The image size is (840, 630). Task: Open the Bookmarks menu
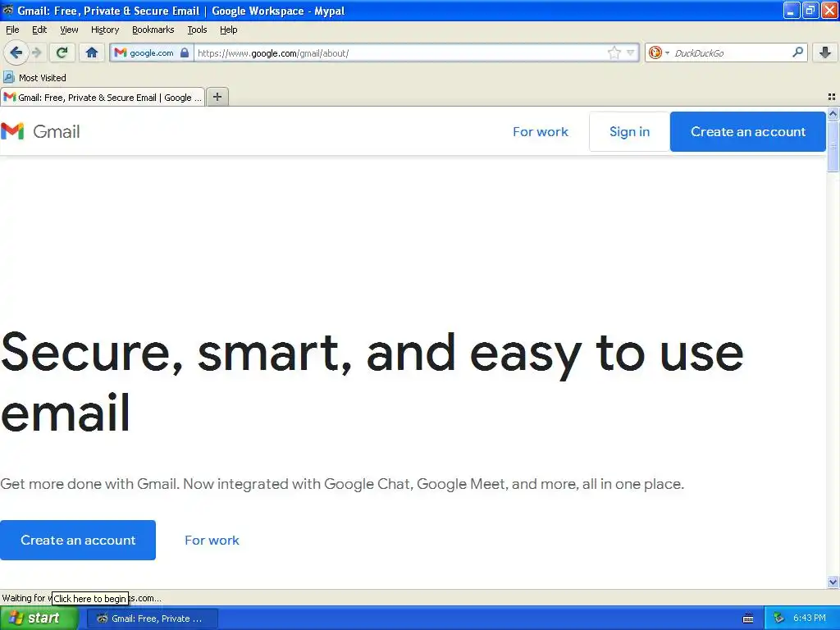[153, 30]
